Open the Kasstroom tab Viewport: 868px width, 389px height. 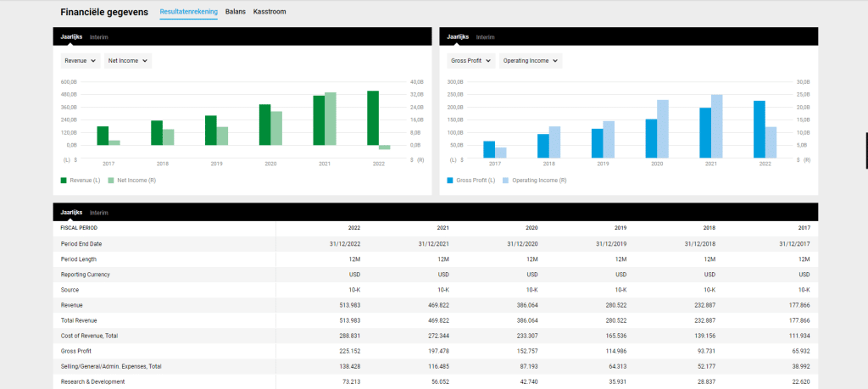point(270,12)
